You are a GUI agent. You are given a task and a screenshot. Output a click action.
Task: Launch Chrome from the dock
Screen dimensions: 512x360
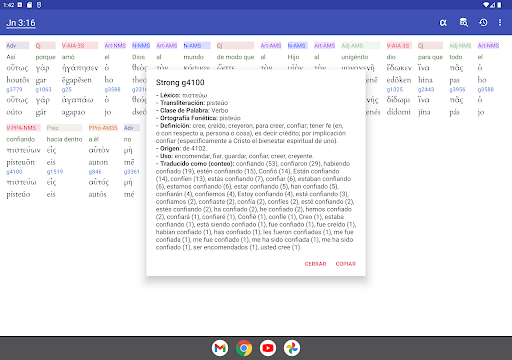click(x=244, y=348)
